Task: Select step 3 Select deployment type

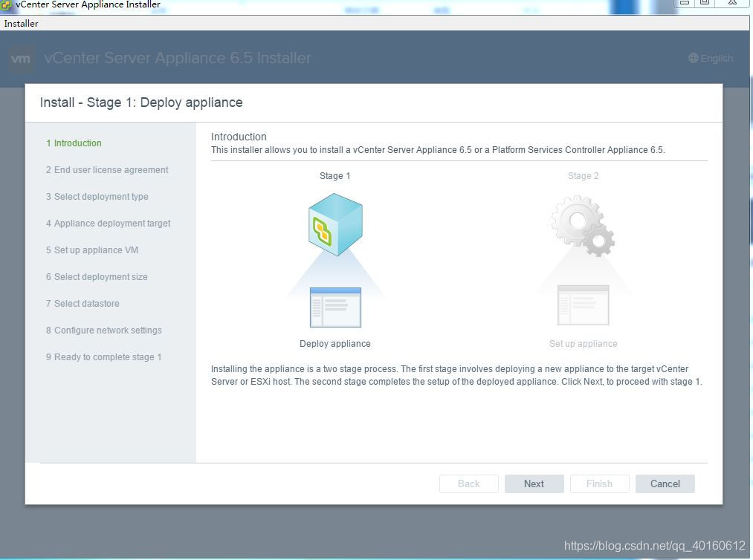Action: coord(97,197)
